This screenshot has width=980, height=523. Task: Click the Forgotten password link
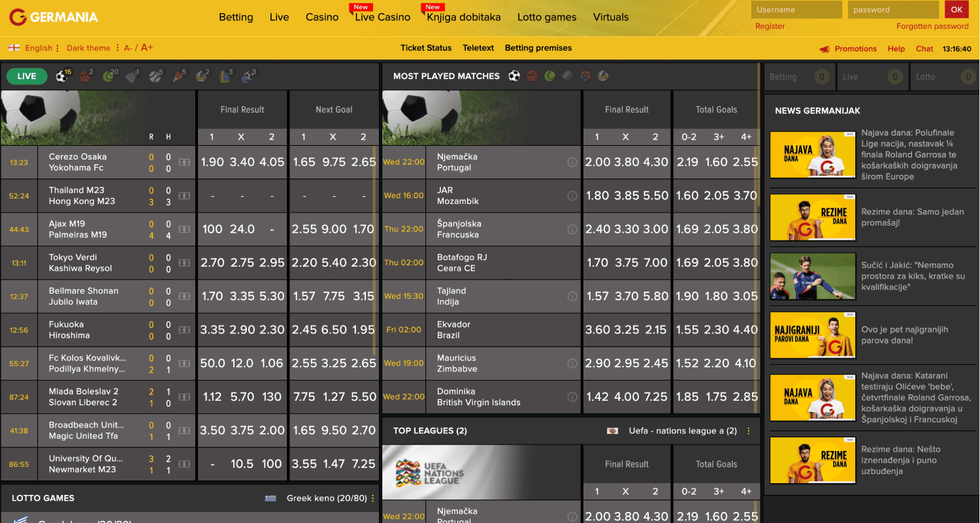932,26
